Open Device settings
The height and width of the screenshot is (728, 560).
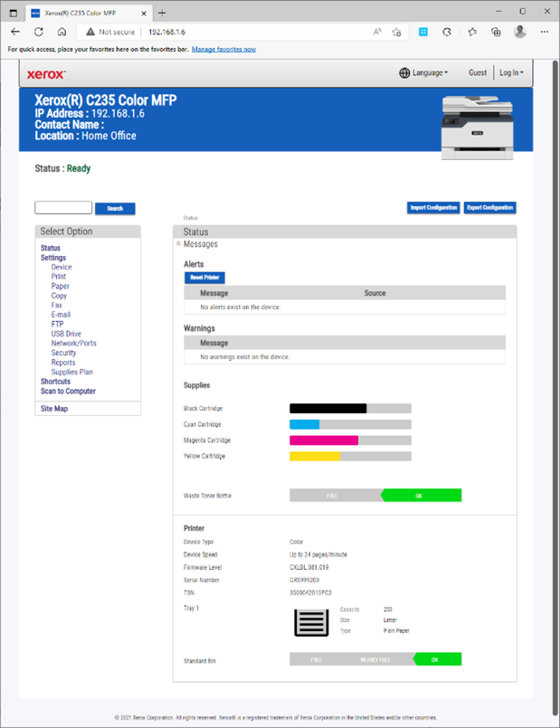62,267
